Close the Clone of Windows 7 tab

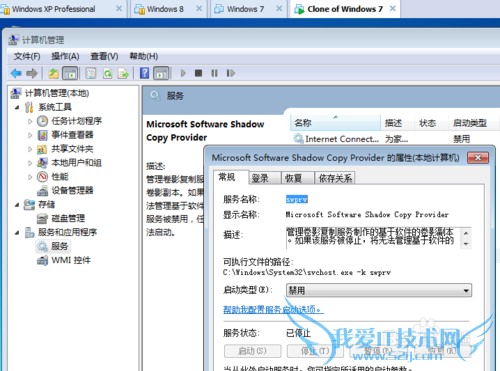pos(393,9)
